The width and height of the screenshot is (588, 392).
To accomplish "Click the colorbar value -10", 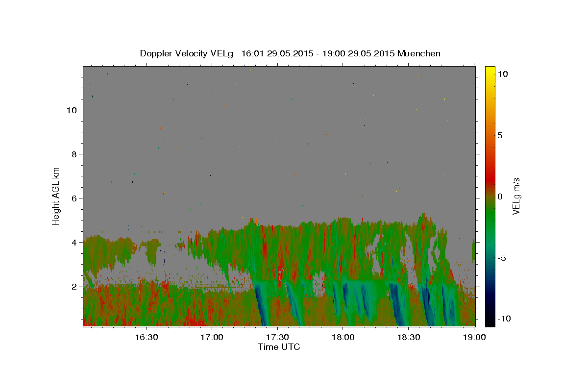I will click(503, 318).
